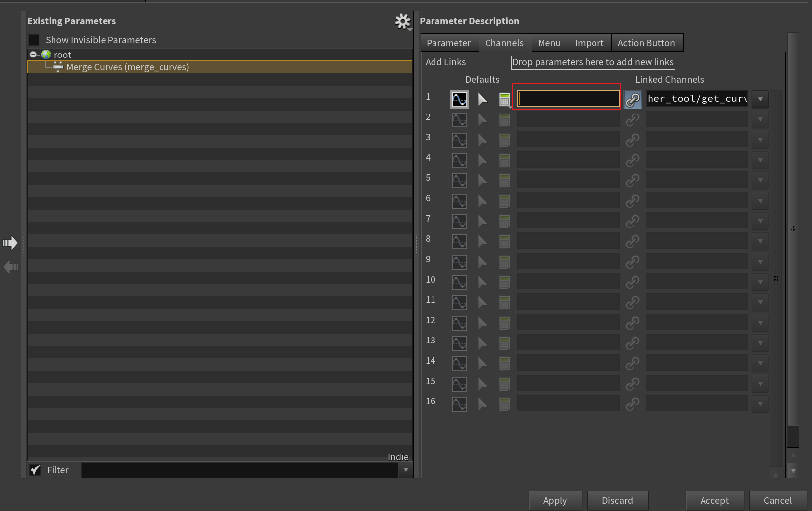Select the Channels tab

click(x=504, y=43)
